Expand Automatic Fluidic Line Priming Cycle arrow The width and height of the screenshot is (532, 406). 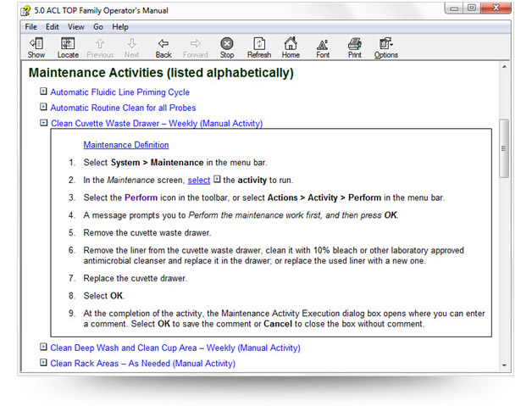pyautogui.click(x=43, y=92)
